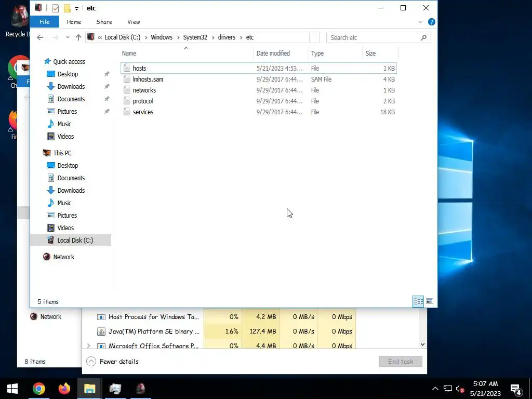Viewport: 532px width, 399px height.
Task: Open Documents under This PC
Action: 71,178
